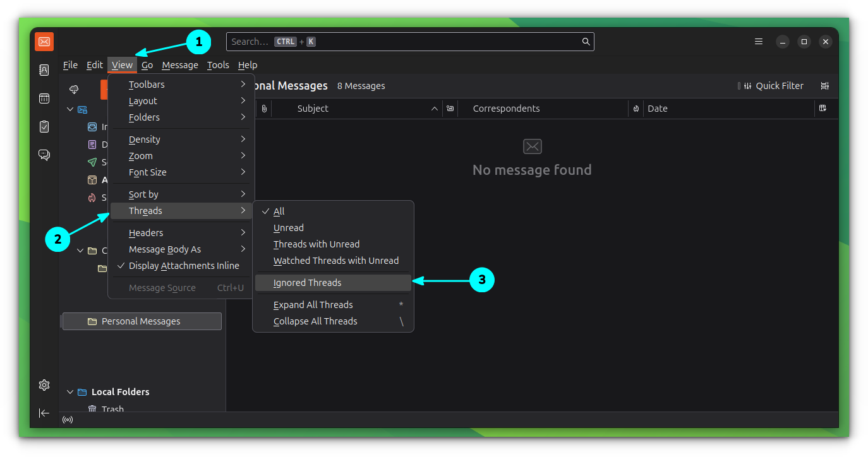Expand the Sort by submenu
This screenshot has height=457, width=868.
[x=142, y=194]
